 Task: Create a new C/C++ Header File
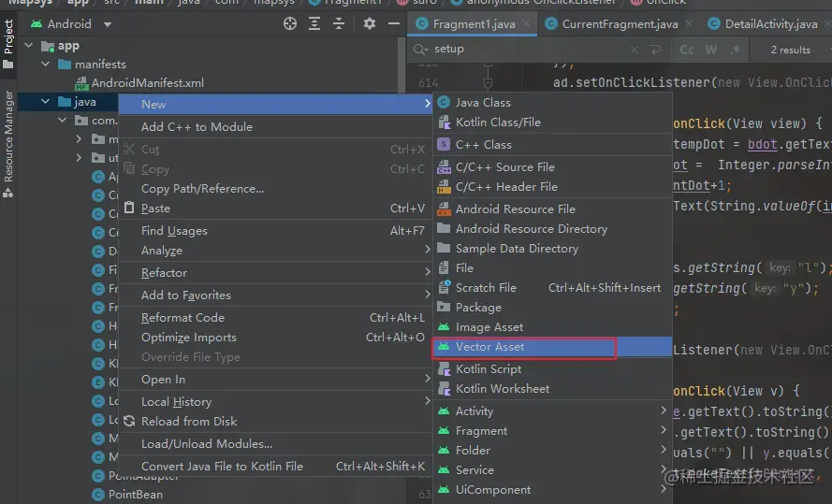tap(553, 187)
